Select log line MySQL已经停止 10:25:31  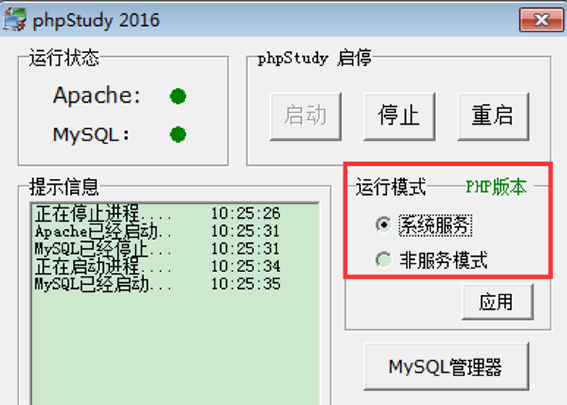tap(158, 249)
